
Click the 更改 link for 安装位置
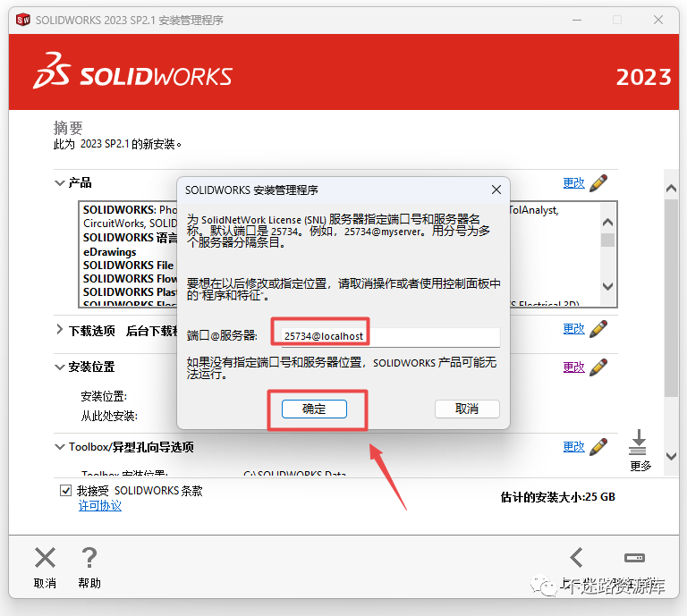tap(573, 367)
